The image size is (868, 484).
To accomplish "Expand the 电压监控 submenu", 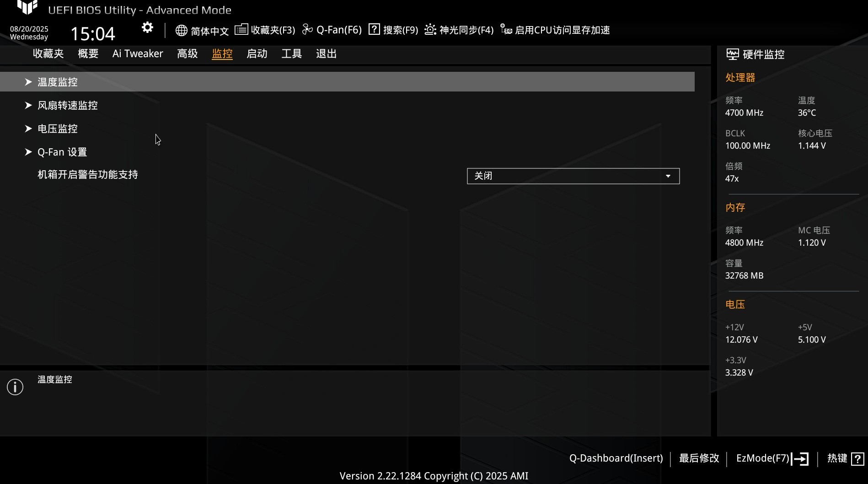I will coord(58,129).
